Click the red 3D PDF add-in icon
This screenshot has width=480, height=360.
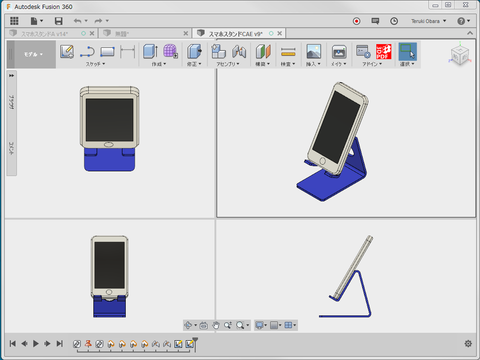click(384, 51)
